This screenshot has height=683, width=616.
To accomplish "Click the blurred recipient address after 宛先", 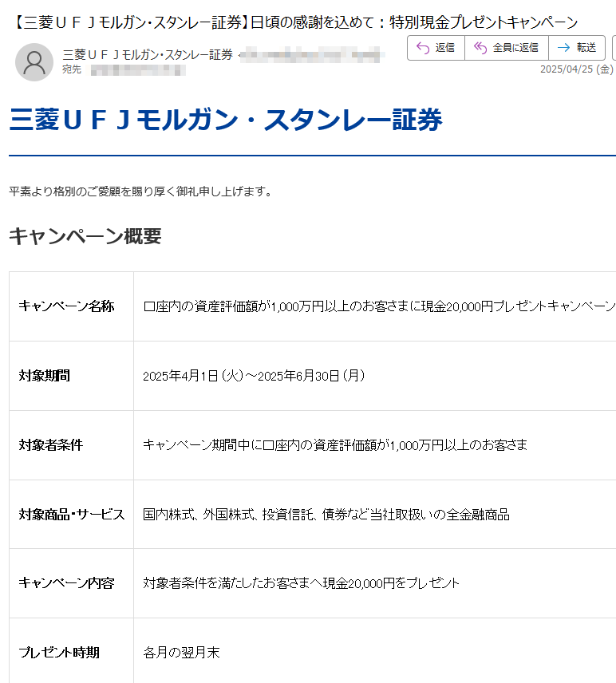I will point(138,69).
